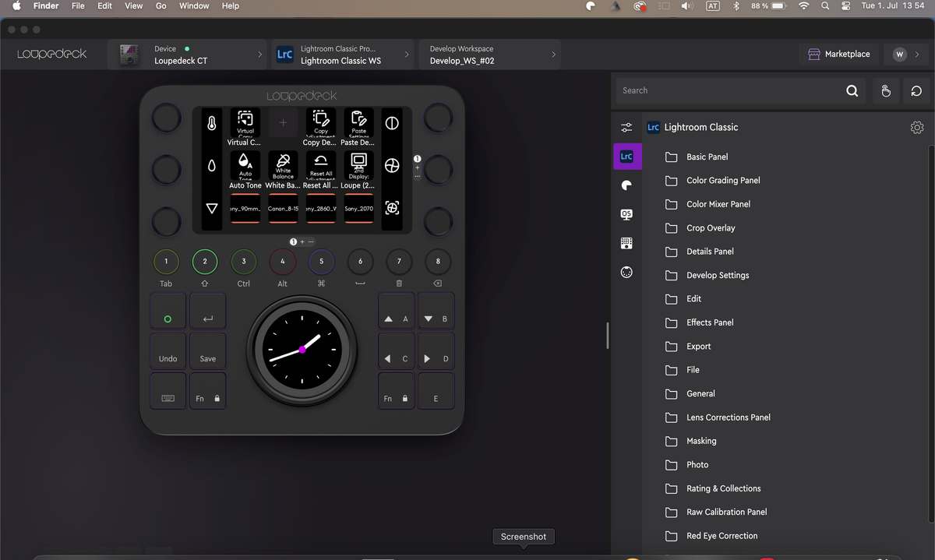
Task: Click the thermometer temperature dial icon
Action: (211, 123)
